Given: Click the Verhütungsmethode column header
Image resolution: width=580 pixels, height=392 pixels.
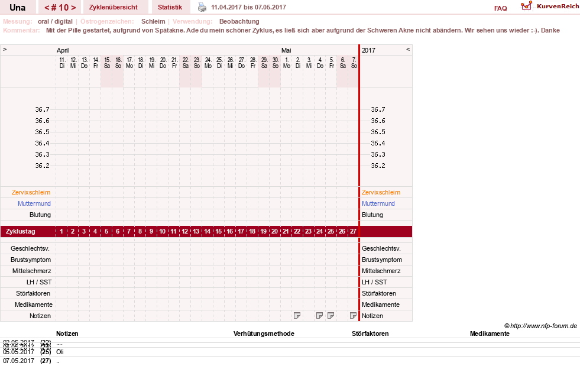Looking at the screenshot, I should 264,333.
